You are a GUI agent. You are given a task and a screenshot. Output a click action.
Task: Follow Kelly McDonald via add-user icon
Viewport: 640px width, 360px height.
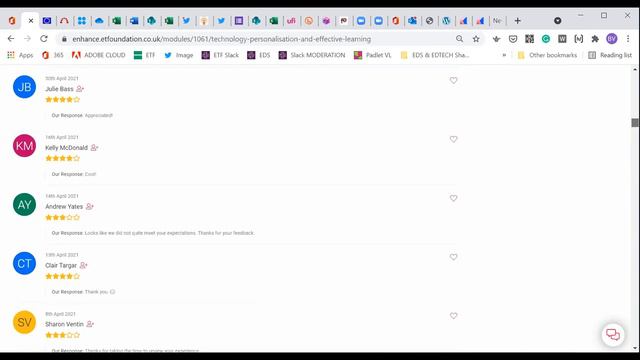[x=94, y=147]
